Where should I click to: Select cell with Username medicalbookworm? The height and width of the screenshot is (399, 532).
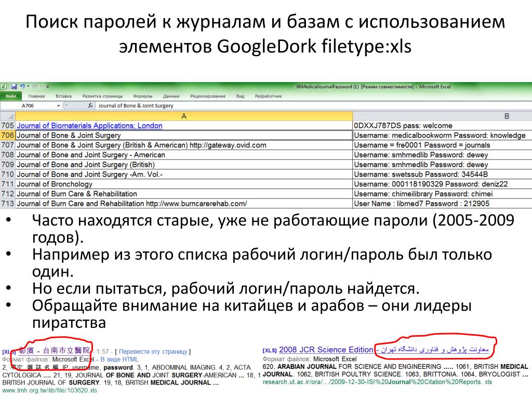(x=443, y=136)
